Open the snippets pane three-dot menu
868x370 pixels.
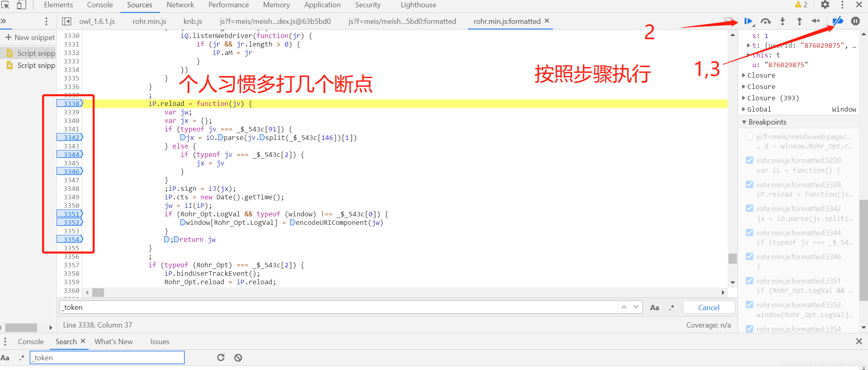pyautogui.click(x=47, y=21)
